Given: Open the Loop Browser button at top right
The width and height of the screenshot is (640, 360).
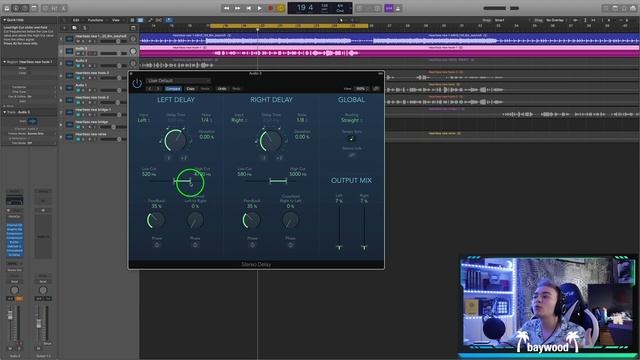Looking at the screenshot, I should point(624,8).
